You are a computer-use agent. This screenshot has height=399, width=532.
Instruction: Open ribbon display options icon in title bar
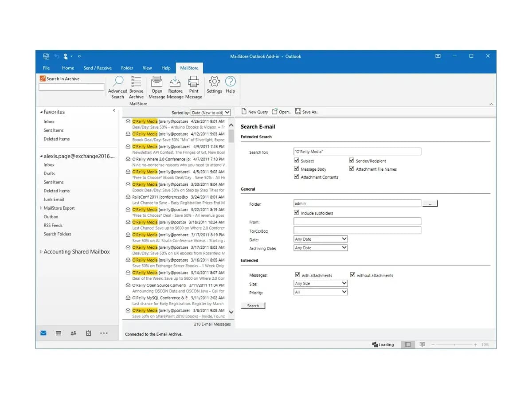[x=438, y=56]
